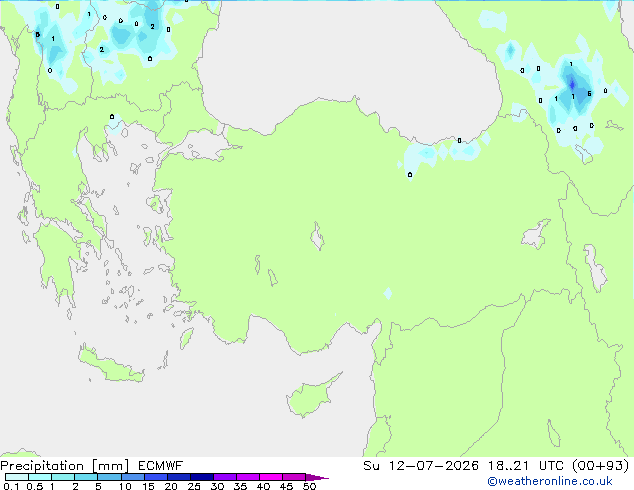Viewport: 634px width, 490px height.
Task: Select the 40–45 mm magenta legend swatch
Action: click(271, 477)
